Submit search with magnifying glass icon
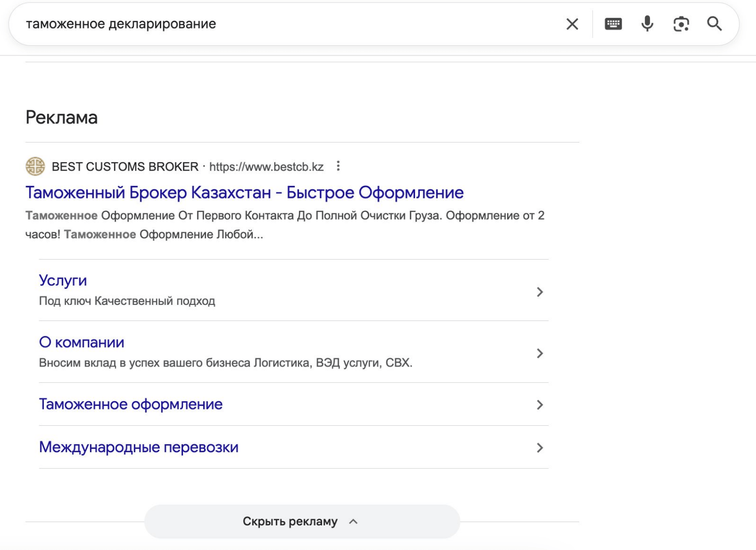Image resolution: width=756 pixels, height=550 pixels. [x=715, y=24]
